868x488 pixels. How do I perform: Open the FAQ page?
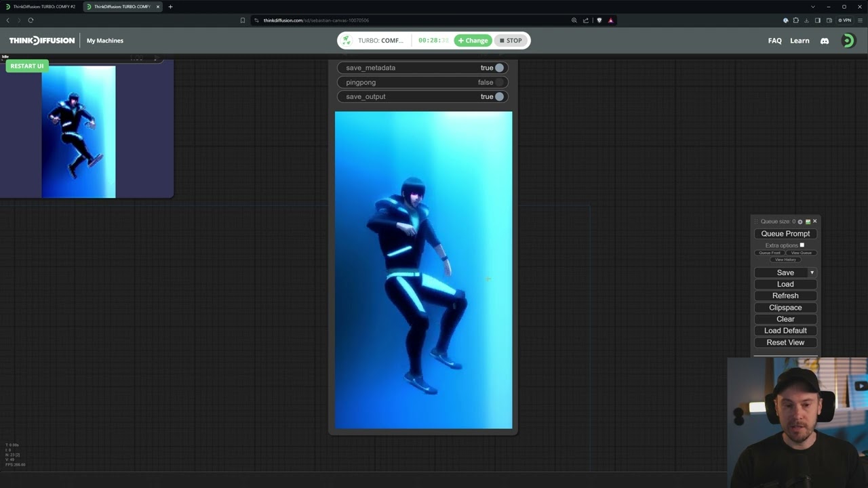pyautogui.click(x=775, y=41)
